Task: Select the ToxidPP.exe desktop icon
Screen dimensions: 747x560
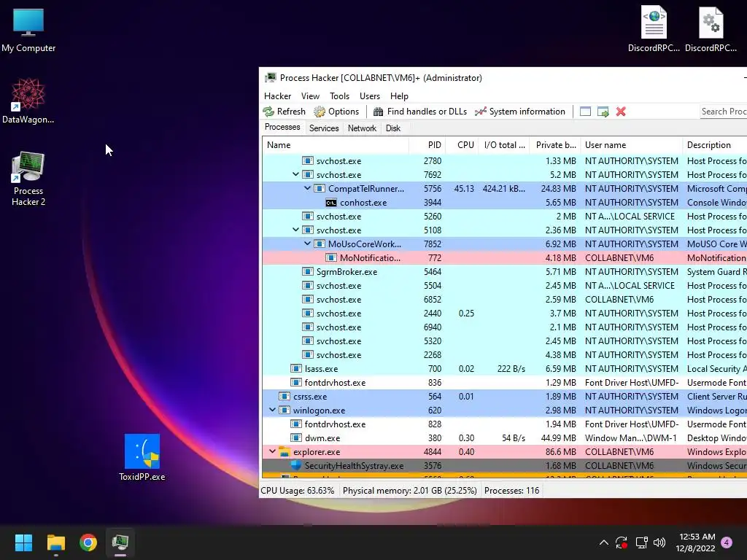Action: point(142,457)
